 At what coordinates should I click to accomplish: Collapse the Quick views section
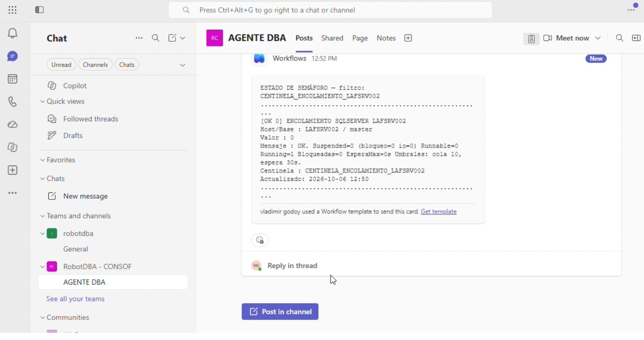(43, 102)
